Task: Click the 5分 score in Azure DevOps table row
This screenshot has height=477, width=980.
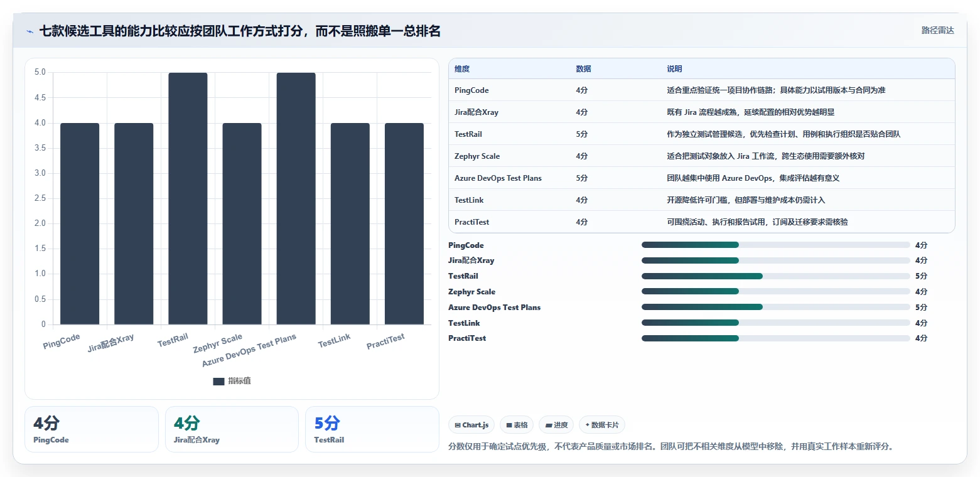Action: tap(582, 178)
